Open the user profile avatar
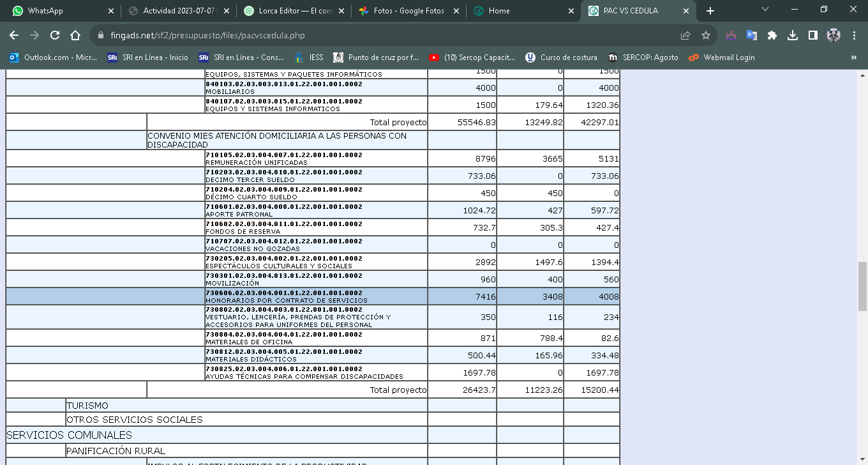Screen dimensions: 868x465 pyautogui.click(x=834, y=36)
